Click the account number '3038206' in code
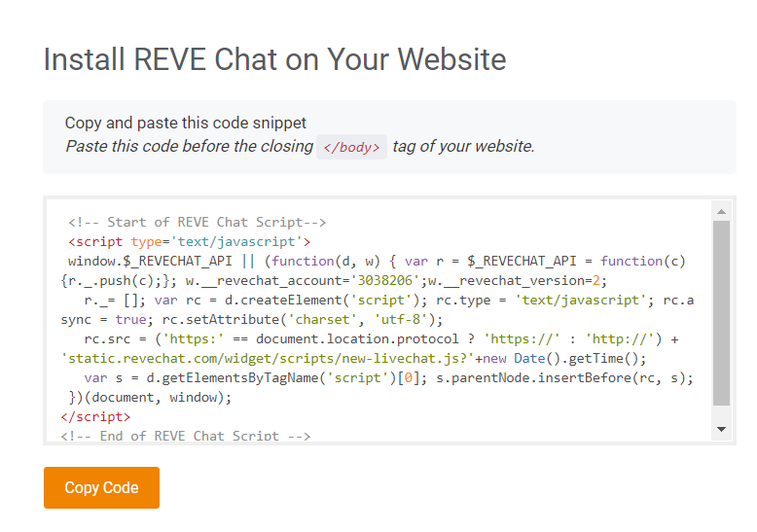This screenshot has height=532, width=757. 384,280
